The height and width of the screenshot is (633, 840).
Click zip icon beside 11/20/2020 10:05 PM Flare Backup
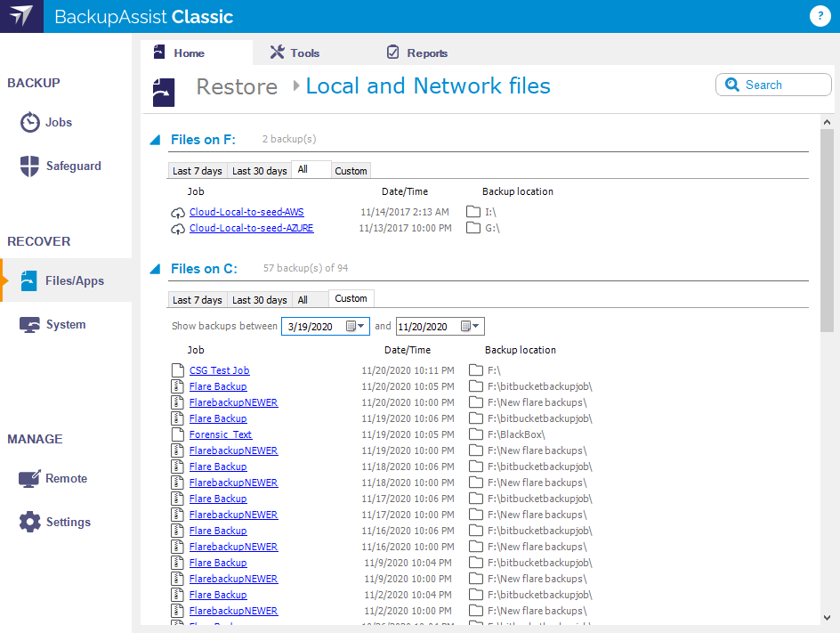(178, 385)
